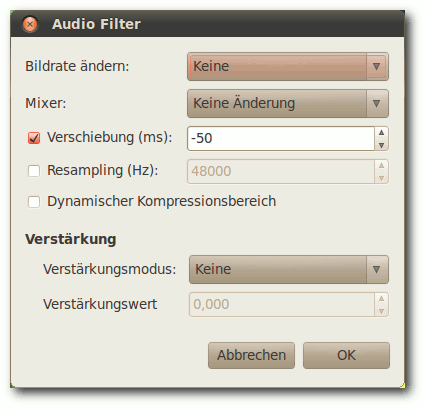Viewport: 425px width, 408px height.
Task: Click the Verstärkungsmodus dropdown arrow
Action: pos(377,269)
